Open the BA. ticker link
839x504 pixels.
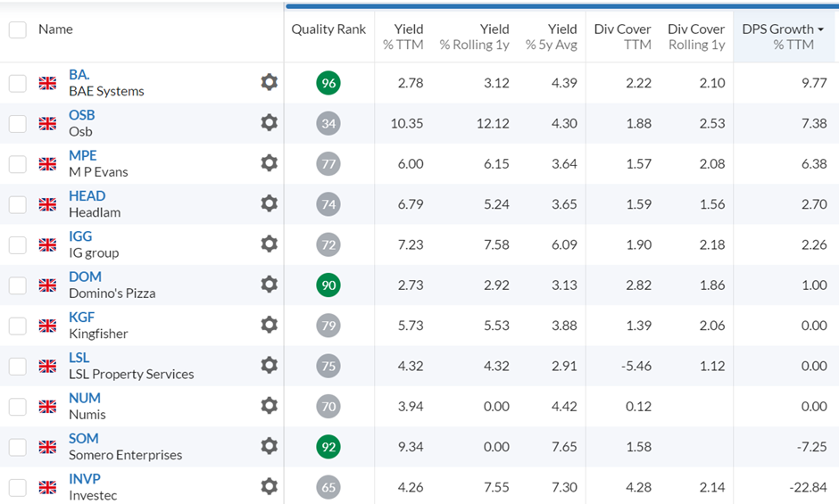coord(79,74)
